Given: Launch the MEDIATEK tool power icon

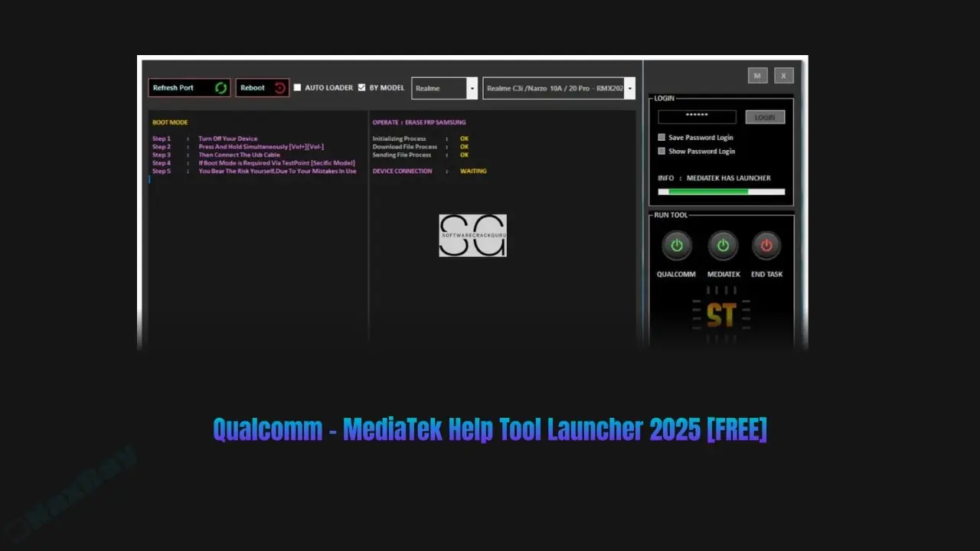Looking at the screenshot, I should click(723, 246).
